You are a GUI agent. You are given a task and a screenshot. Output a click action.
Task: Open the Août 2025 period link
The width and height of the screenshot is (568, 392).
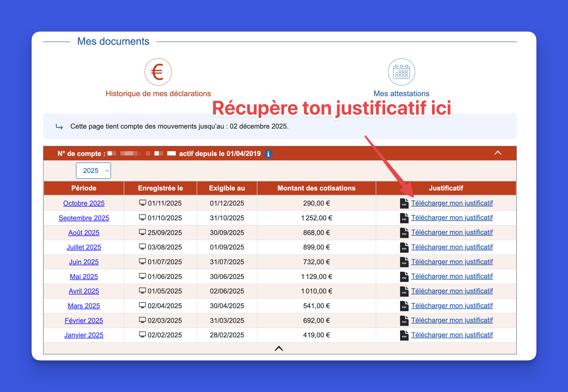click(x=84, y=233)
